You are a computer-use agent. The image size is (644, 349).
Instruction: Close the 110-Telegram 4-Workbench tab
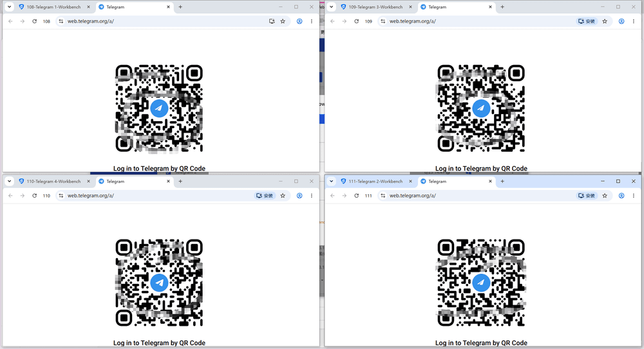(x=88, y=182)
